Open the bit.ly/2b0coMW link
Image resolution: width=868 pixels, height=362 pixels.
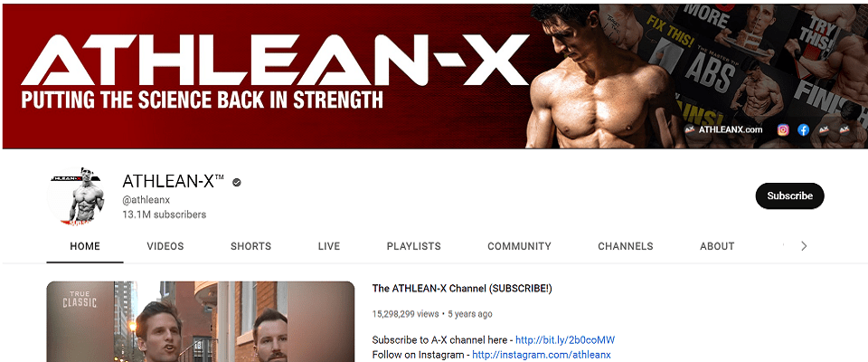pos(565,339)
